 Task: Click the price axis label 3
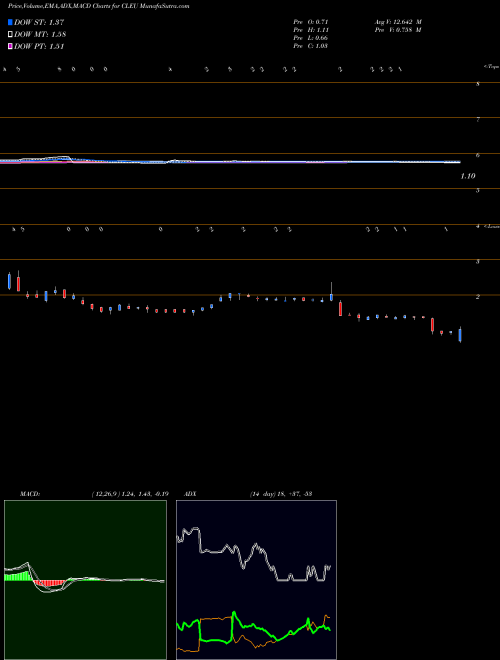coord(478,262)
